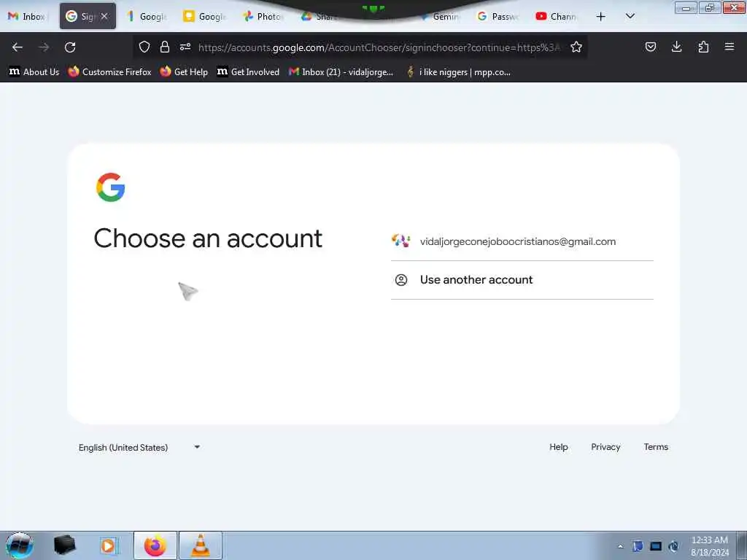Open the Get Help bookmark
This screenshot has height=560, width=747.
184,72
